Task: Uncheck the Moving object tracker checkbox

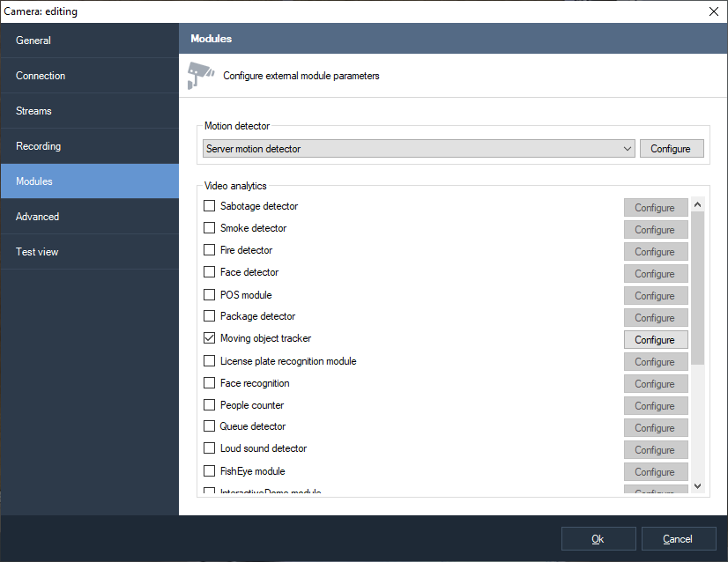Action: click(210, 338)
